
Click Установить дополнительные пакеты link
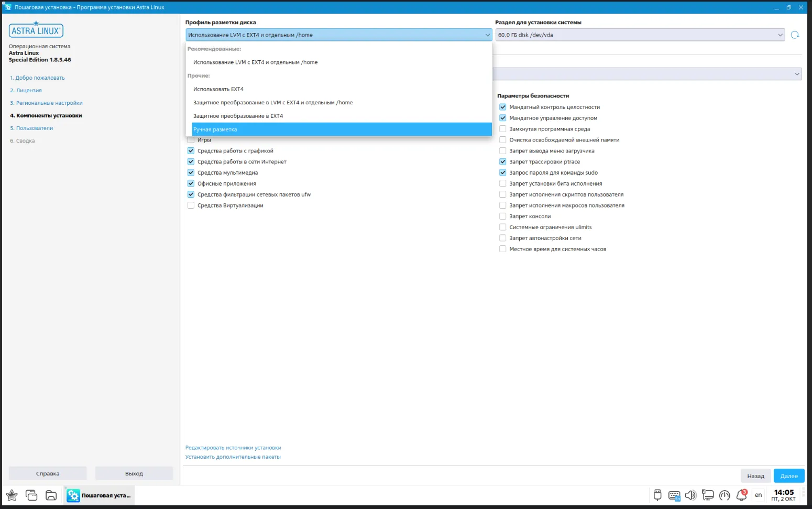click(233, 457)
